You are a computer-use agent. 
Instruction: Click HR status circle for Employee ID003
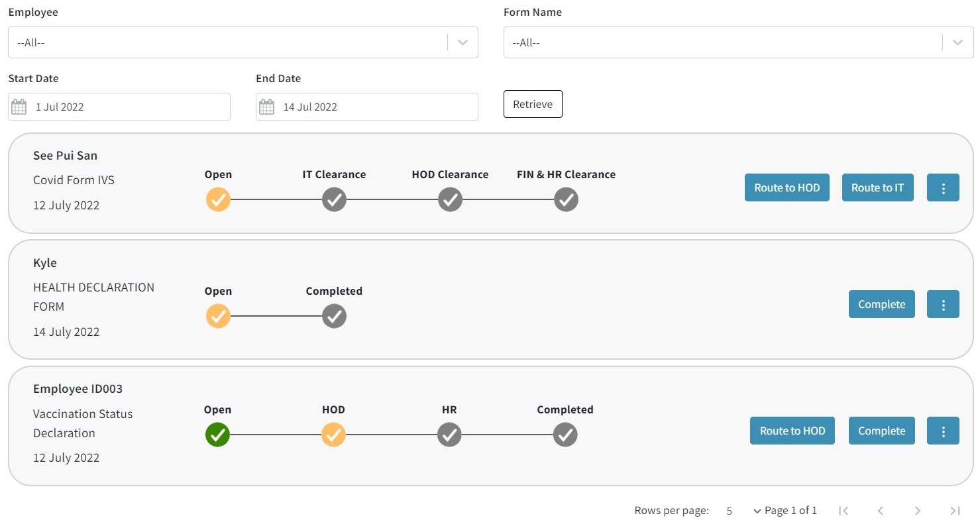(x=449, y=435)
